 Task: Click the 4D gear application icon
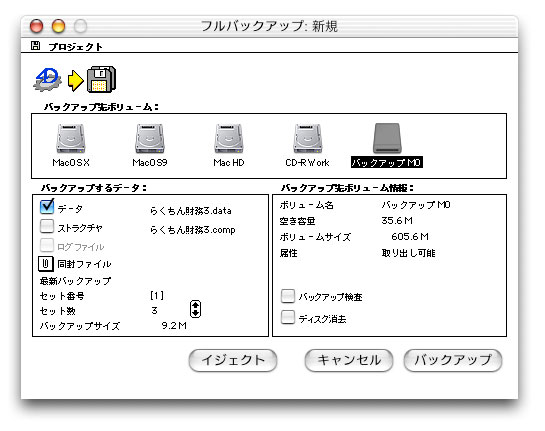pos(48,79)
